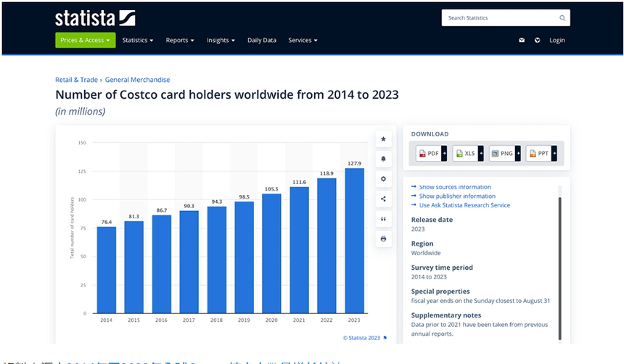Click the share icon beside chart
This screenshot has width=624, height=364.
(x=383, y=199)
